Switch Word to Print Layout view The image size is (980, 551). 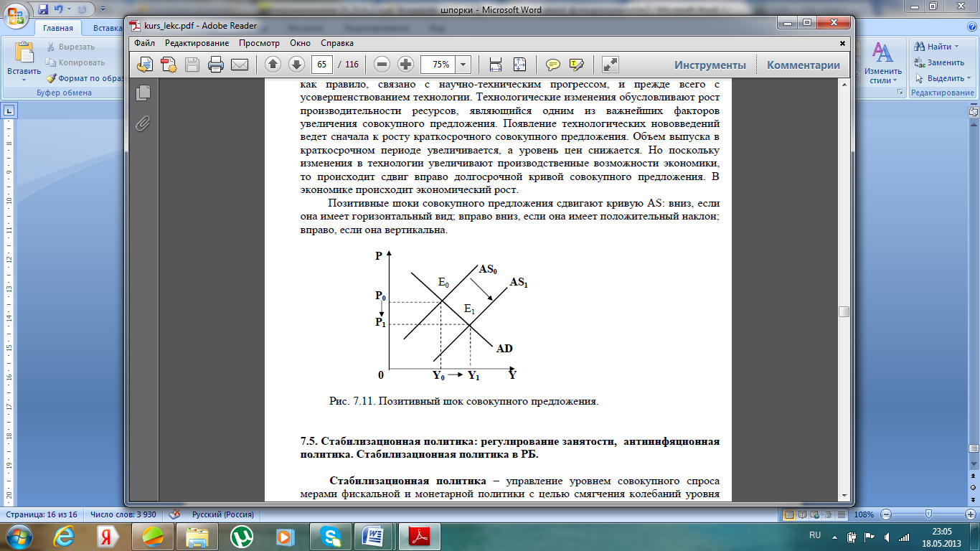[x=790, y=514]
